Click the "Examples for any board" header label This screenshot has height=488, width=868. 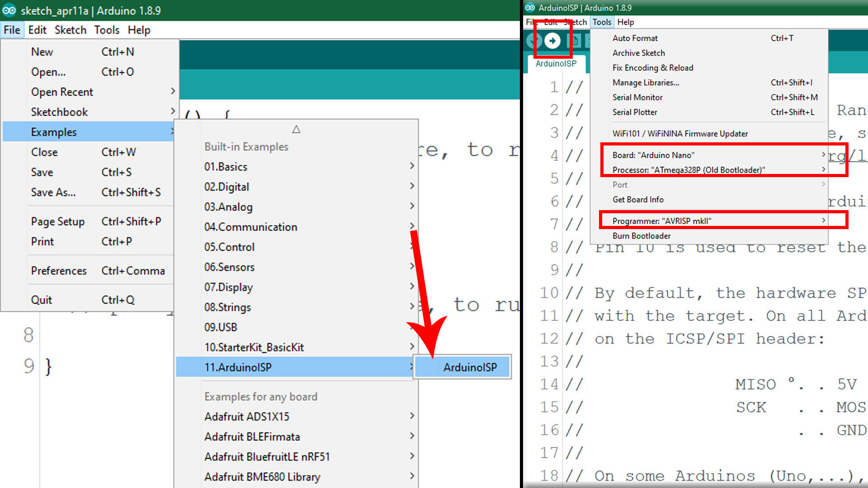261,397
